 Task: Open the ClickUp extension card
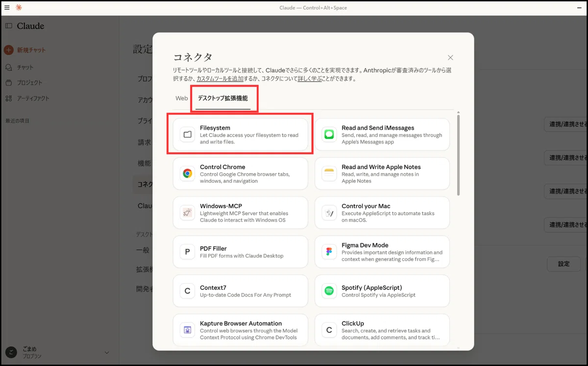tap(382, 330)
